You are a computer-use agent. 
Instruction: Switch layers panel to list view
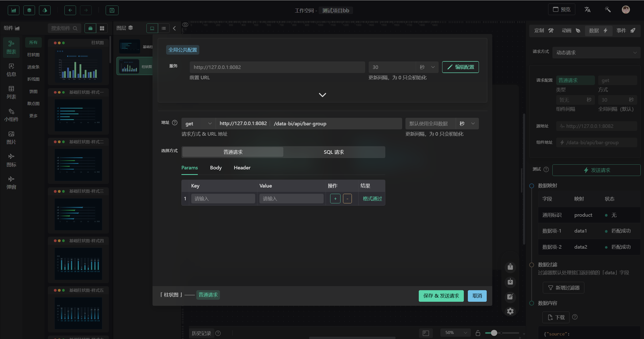164,28
